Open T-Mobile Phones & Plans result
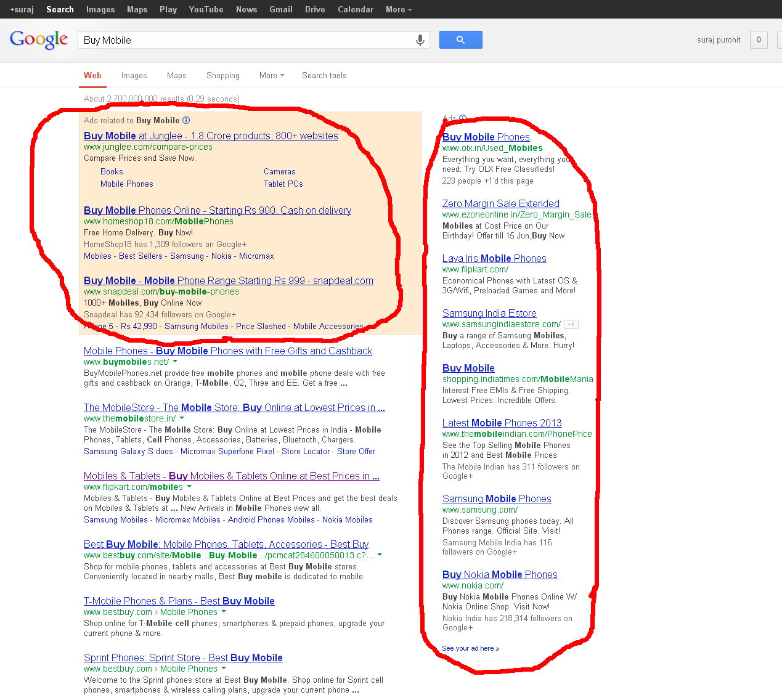This screenshot has width=782, height=700. pos(179,601)
